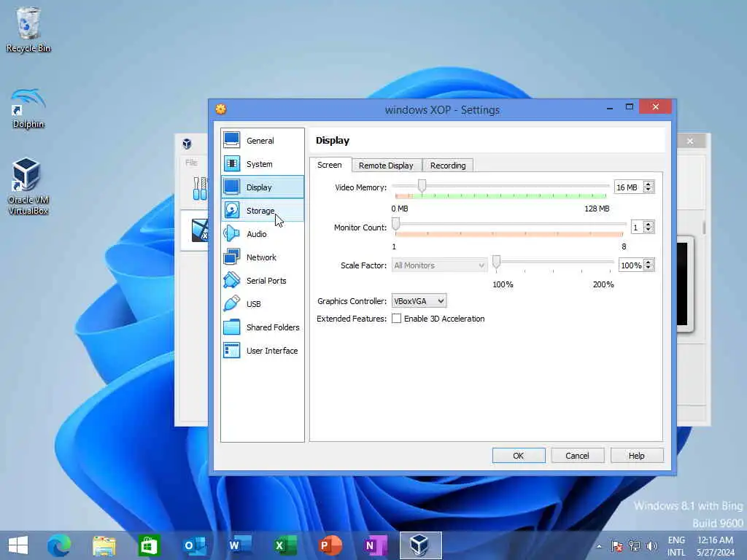This screenshot has height=560, width=747.
Task: Open File Explorer from taskbar
Action: tap(104, 545)
